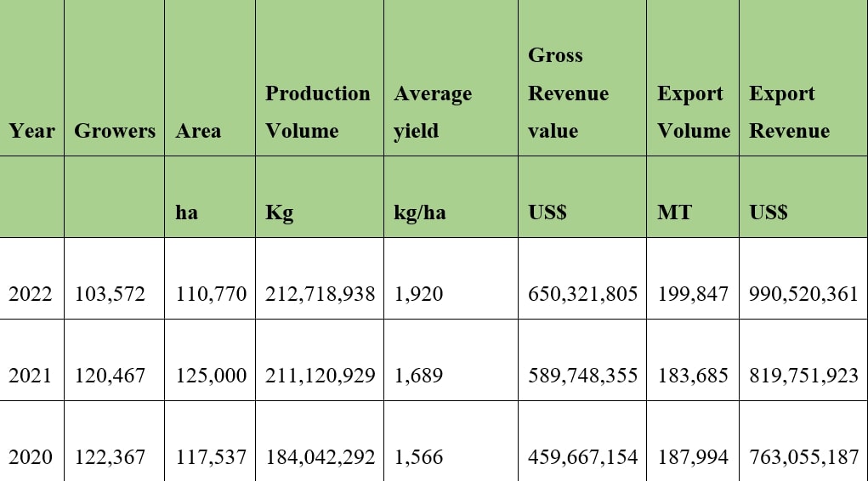Select production volume 184,042,292
868x481 pixels.
click(320, 457)
